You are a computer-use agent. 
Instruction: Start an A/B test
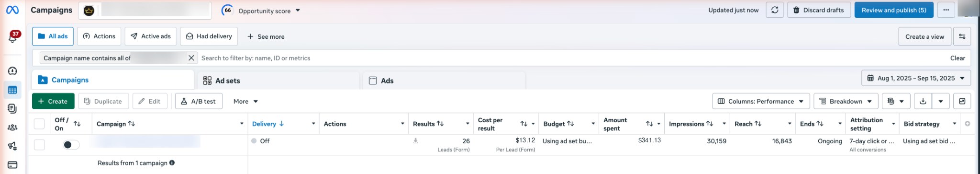[x=199, y=101]
